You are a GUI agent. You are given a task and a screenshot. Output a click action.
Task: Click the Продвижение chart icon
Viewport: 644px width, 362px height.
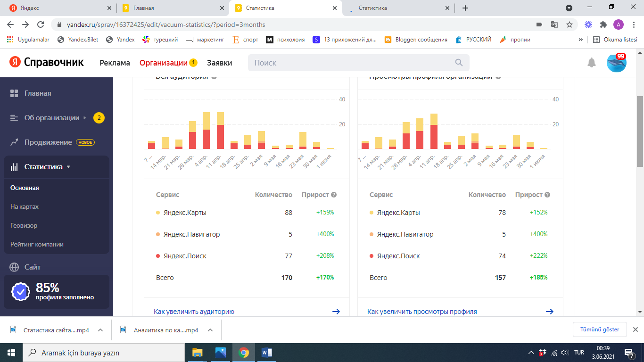click(14, 142)
